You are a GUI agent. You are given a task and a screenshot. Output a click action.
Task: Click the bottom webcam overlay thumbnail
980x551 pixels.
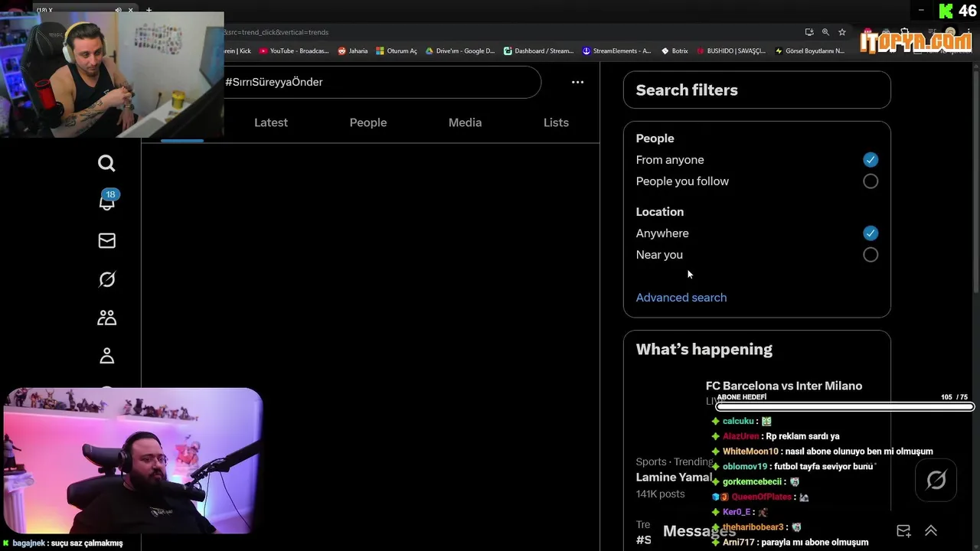133,461
